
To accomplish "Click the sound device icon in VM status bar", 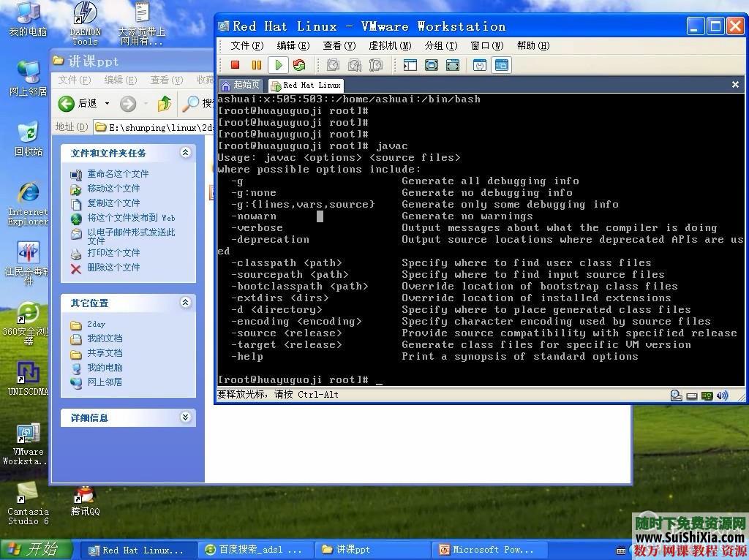I will tap(723, 395).
